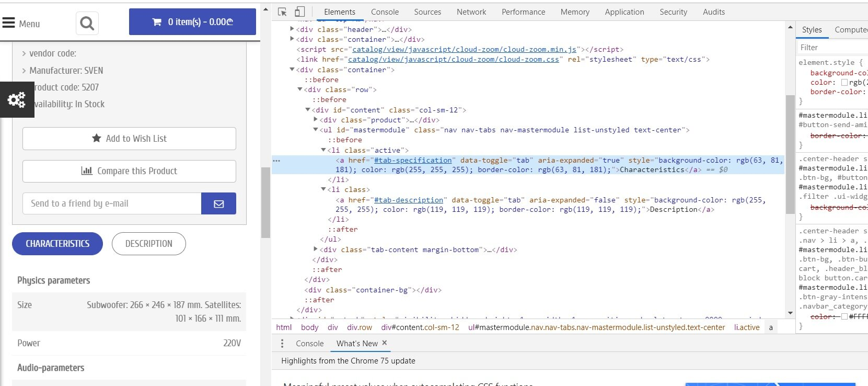Open the selected node's three-dots actions

[277, 161]
